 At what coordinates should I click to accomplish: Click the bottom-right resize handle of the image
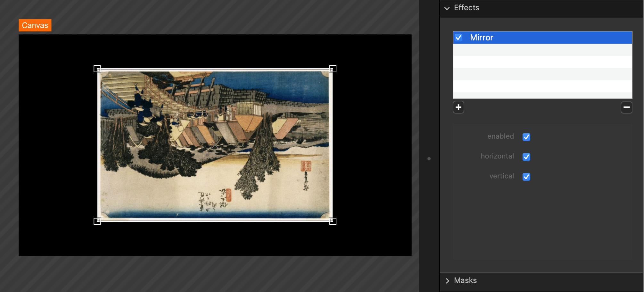click(x=333, y=221)
